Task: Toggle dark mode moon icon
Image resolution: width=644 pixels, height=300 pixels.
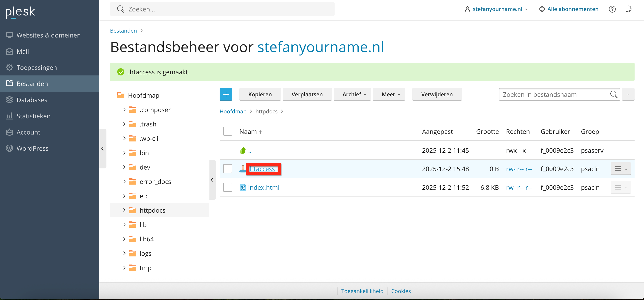Action: 628,9
